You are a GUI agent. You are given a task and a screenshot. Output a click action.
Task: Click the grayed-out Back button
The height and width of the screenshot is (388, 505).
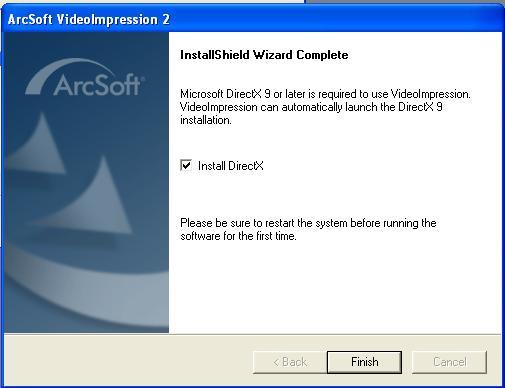point(290,362)
